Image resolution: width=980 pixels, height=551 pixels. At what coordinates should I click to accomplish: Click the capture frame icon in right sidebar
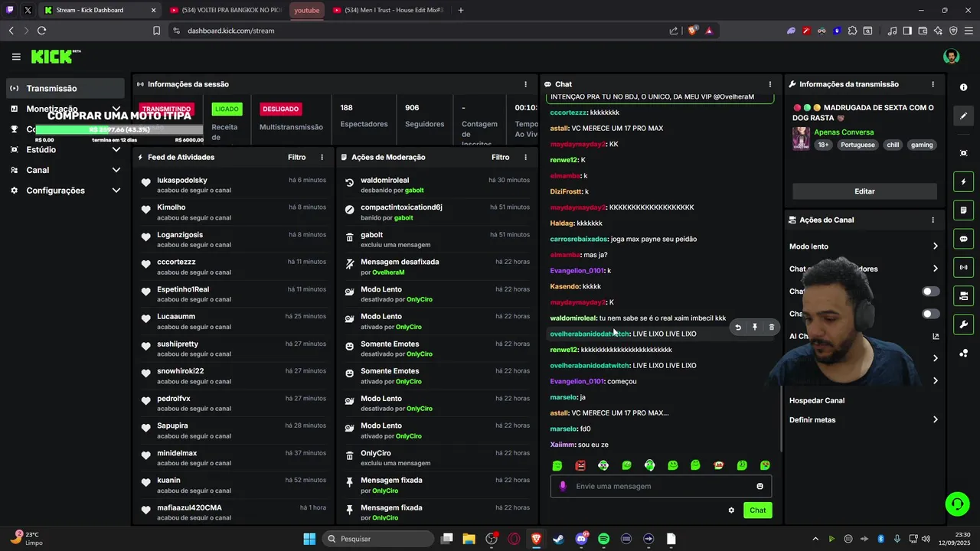(963, 153)
